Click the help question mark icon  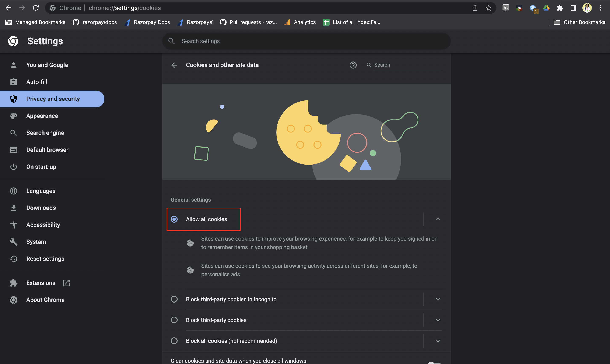[x=353, y=65]
